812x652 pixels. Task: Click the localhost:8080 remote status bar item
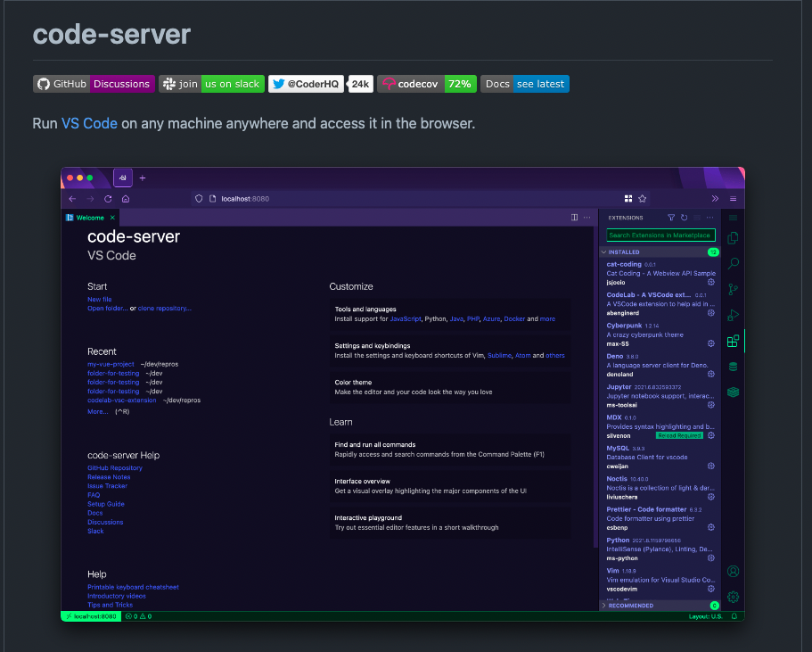(91, 616)
